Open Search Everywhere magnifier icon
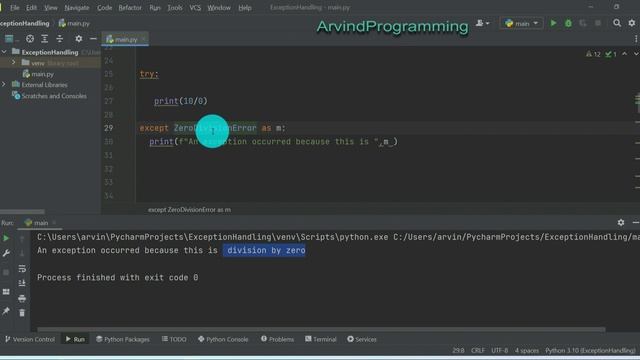Image resolution: width=640 pixels, height=360 pixels. point(617,23)
